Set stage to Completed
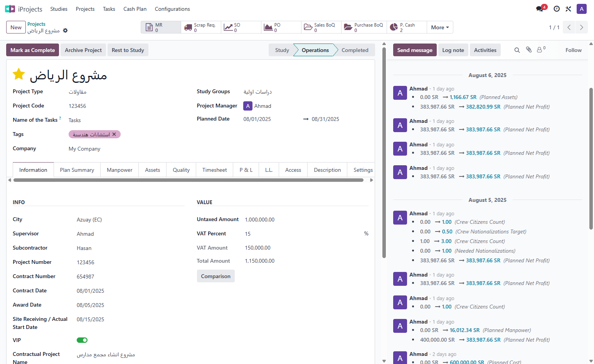The image size is (594, 364). pyautogui.click(x=355, y=50)
